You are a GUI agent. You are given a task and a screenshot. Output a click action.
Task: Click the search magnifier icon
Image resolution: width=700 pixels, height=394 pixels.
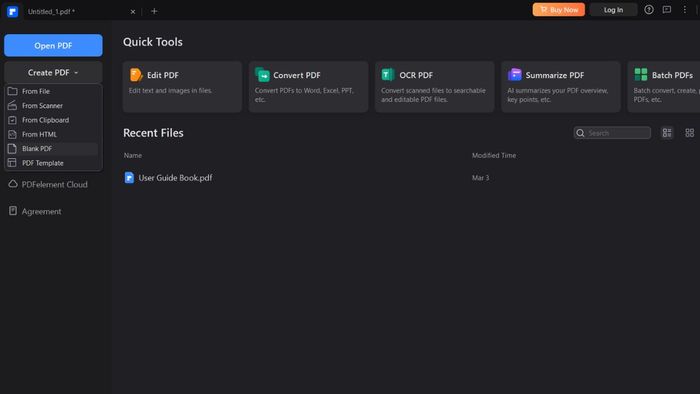pyautogui.click(x=580, y=133)
